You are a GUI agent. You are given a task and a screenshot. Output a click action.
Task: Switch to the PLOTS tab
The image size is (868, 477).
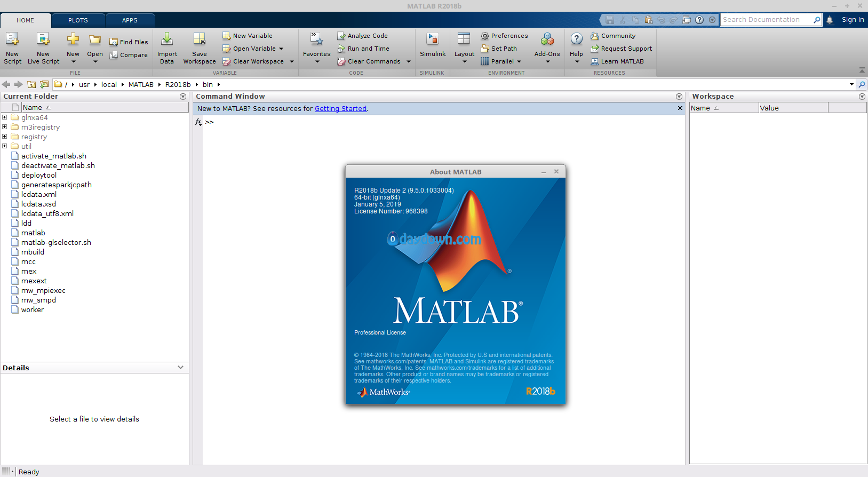coord(78,20)
